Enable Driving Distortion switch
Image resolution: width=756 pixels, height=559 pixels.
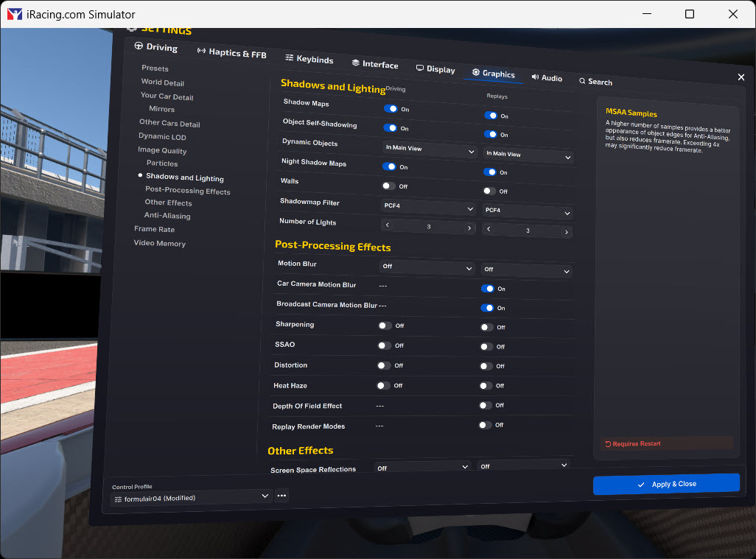point(384,365)
